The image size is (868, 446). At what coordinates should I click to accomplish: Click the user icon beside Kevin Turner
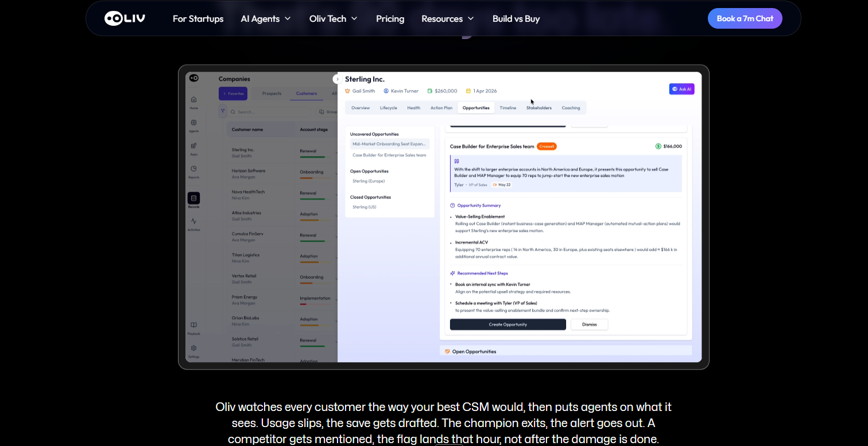(x=386, y=91)
